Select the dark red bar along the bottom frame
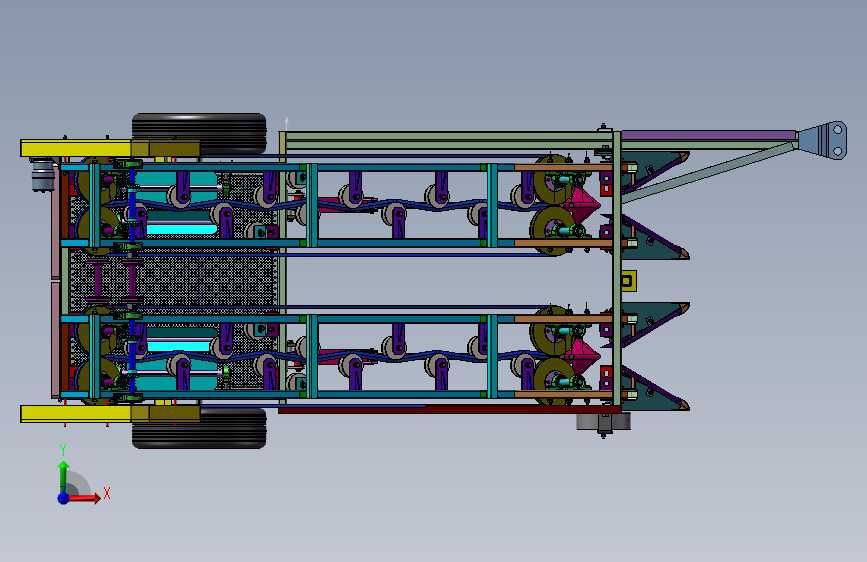Image resolution: width=867 pixels, height=562 pixels. tap(449, 409)
